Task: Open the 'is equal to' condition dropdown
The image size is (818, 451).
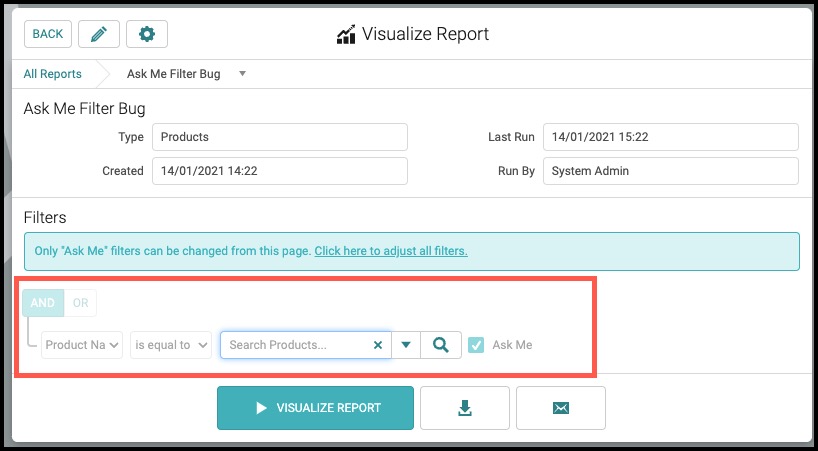Action: (171, 345)
